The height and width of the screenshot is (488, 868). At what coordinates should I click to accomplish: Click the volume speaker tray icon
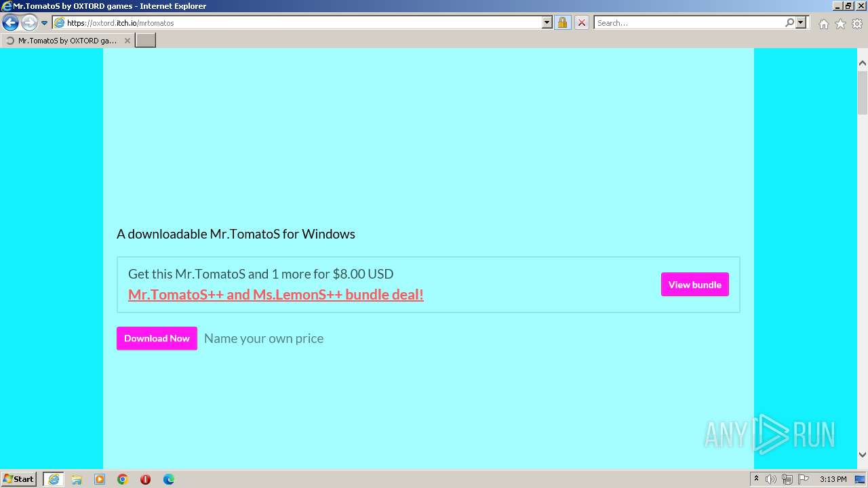click(x=771, y=479)
